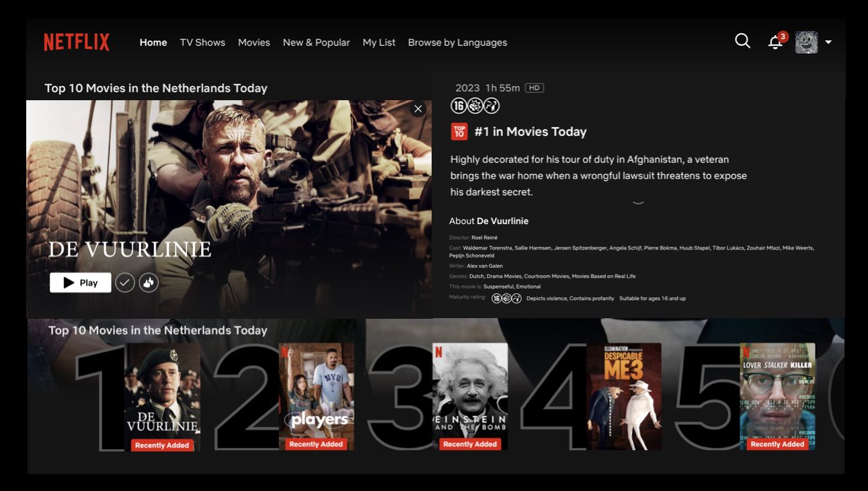Open cast member Waldemar Torenstra
868x491 pixels.
click(488, 248)
